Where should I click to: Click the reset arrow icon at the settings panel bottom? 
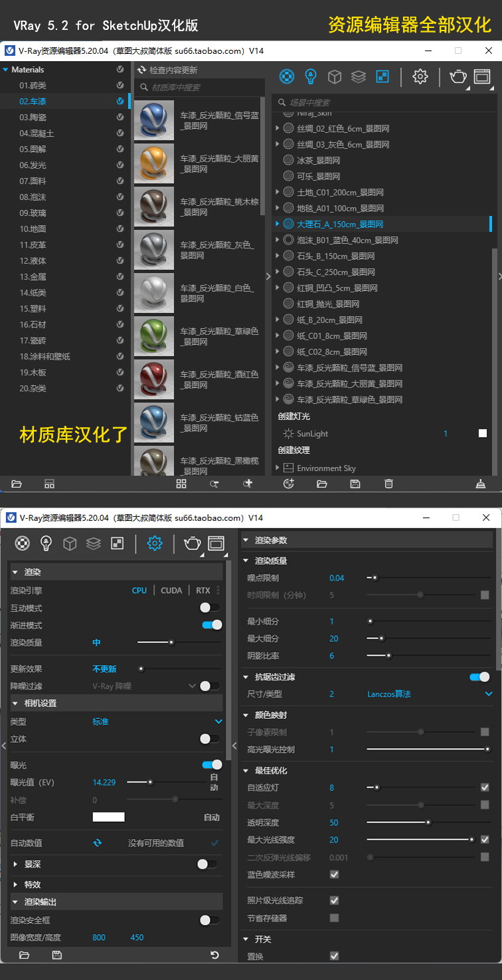[x=214, y=955]
